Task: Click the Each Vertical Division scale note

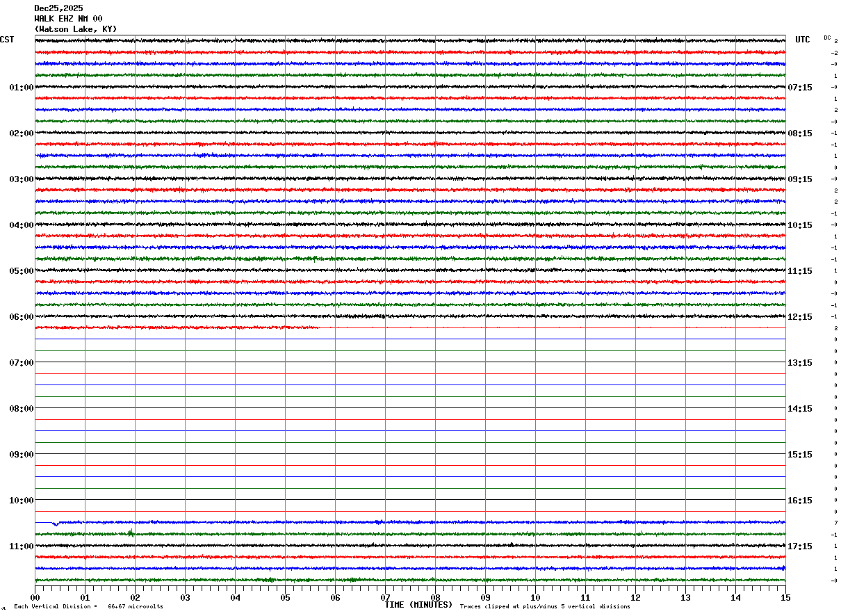Action: point(88,607)
